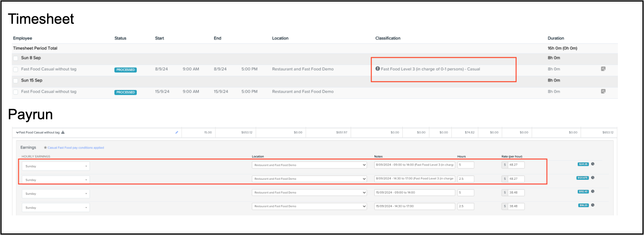Click the comment icon on the 8/9/24 timesheet row
This screenshot has height=235, width=644.
(x=603, y=69)
